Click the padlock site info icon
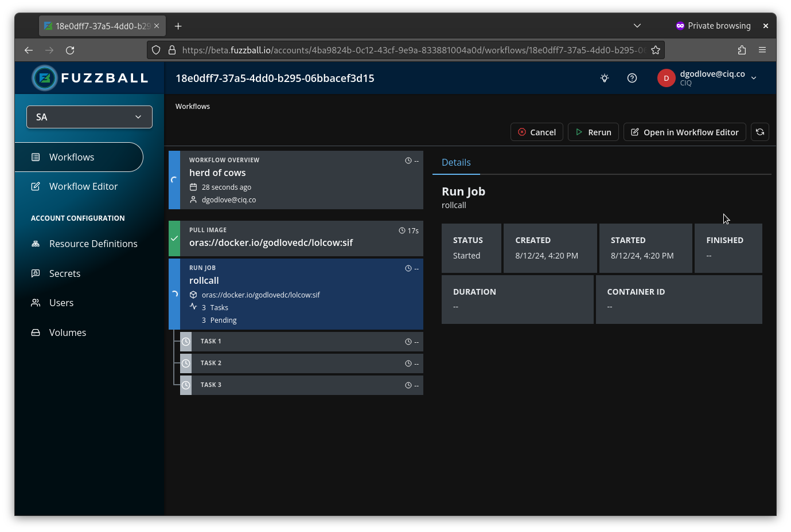This screenshot has width=791, height=532. tap(172, 50)
